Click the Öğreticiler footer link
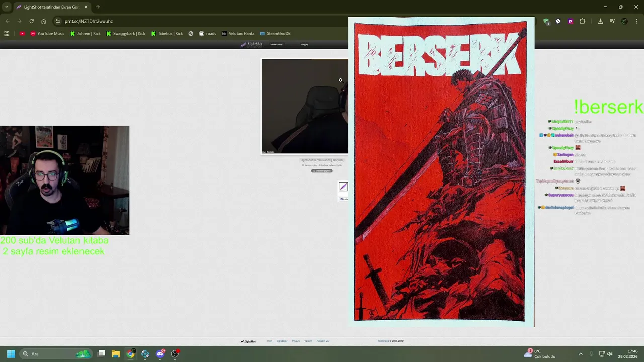 282,341
